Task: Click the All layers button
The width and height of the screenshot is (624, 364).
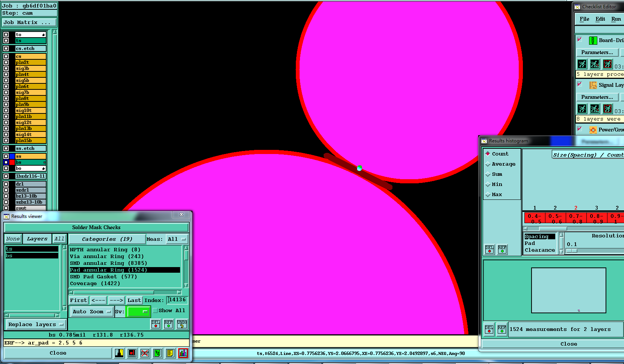Action: click(59, 239)
